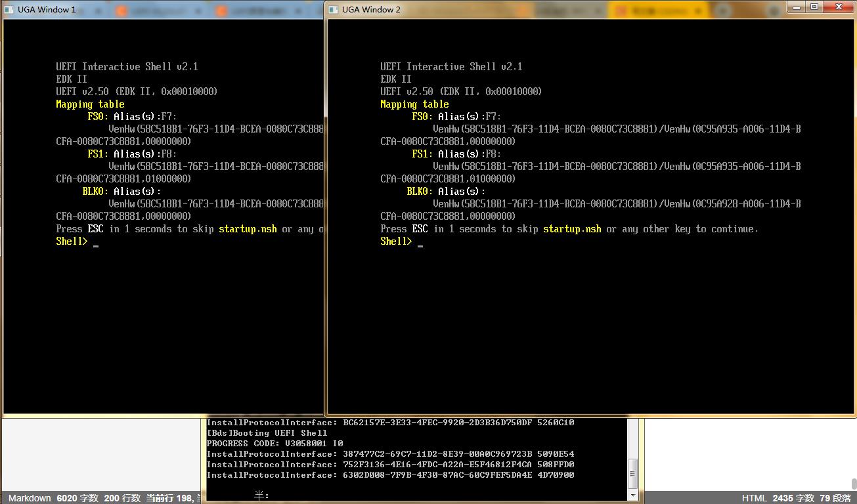Click 'PROGRESS CODE: V3058001 I0' console line
857x504 pixels.
(x=275, y=444)
